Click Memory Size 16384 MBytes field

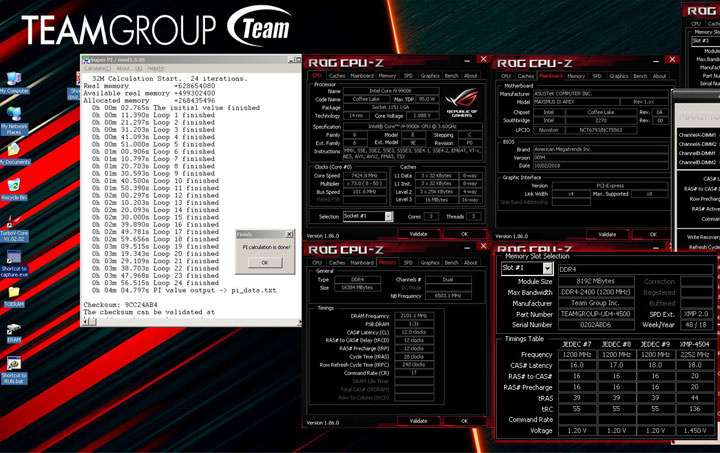pyautogui.click(x=357, y=287)
